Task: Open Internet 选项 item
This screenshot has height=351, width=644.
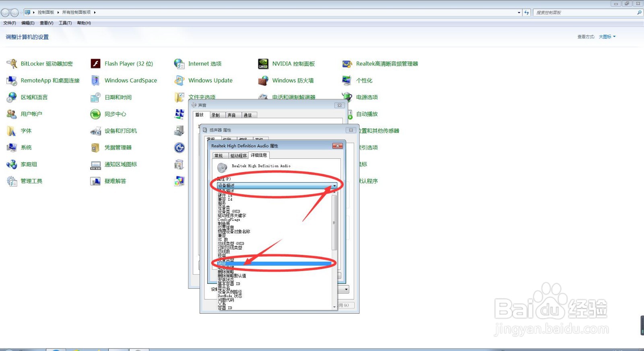Action: 198,64
